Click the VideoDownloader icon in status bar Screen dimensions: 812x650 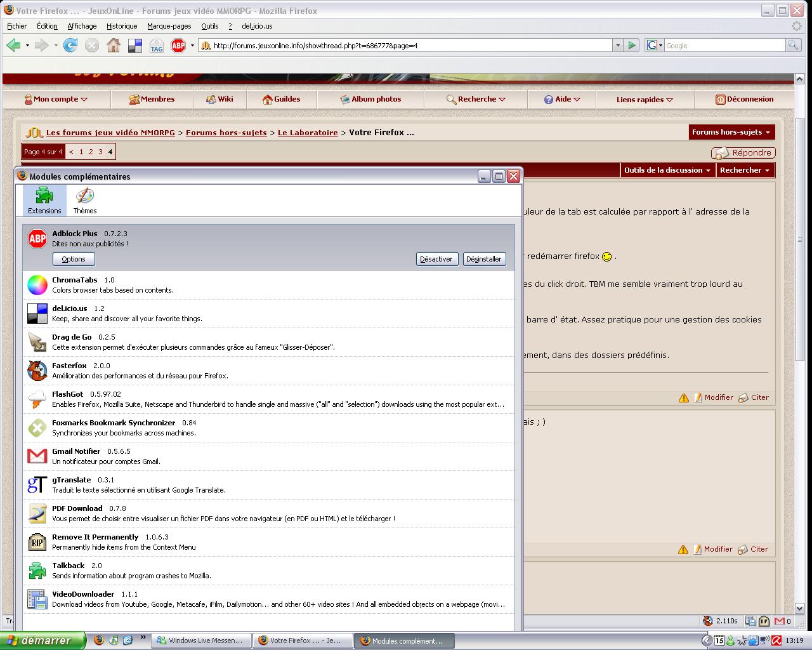click(750, 621)
